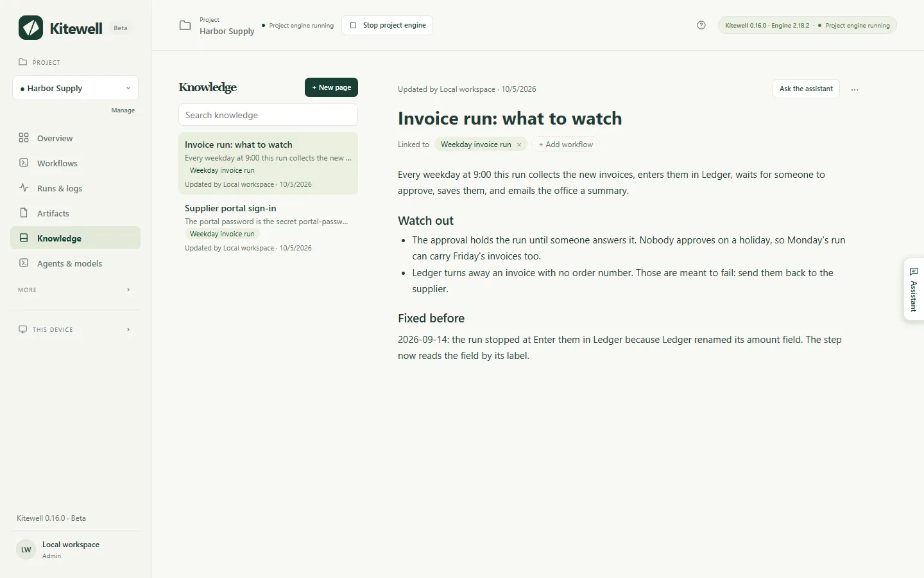
Task: Click the project folder icon in header
Action: (x=185, y=25)
